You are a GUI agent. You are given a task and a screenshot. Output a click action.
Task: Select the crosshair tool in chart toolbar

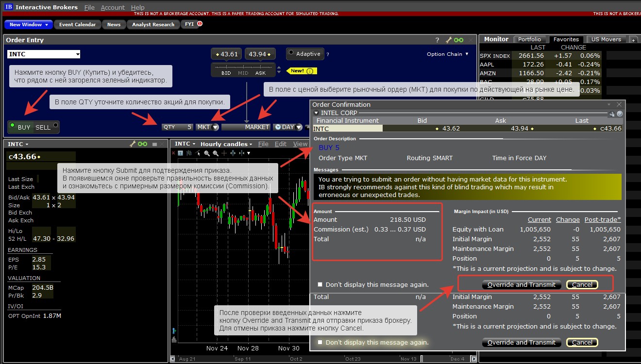click(x=224, y=153)
